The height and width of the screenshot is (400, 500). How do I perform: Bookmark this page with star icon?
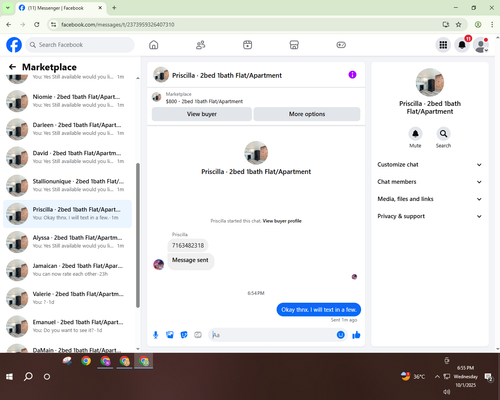pyautogui.click(x=459, y=24)
